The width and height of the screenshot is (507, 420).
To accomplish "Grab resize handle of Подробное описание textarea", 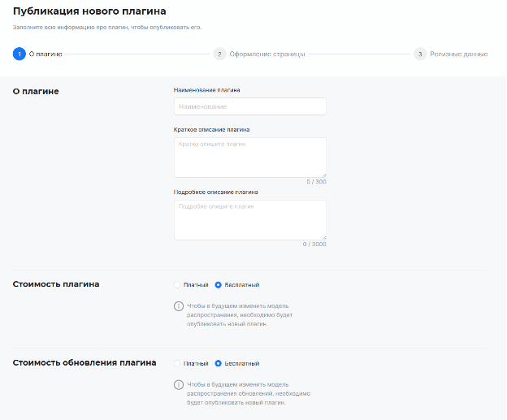I will [323, 236].
